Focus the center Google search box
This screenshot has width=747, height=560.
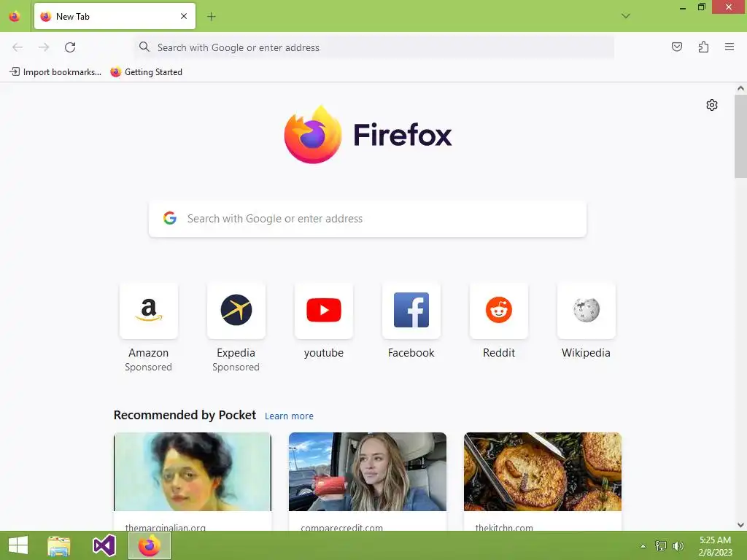(x=368, y=219)
